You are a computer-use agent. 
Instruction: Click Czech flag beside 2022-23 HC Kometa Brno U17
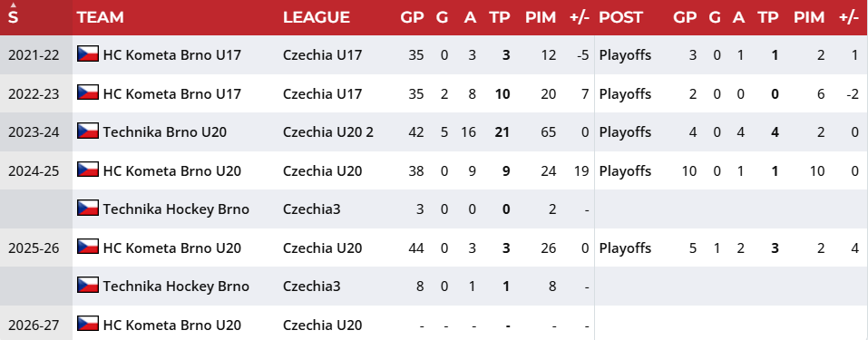(x=87, y=93)
